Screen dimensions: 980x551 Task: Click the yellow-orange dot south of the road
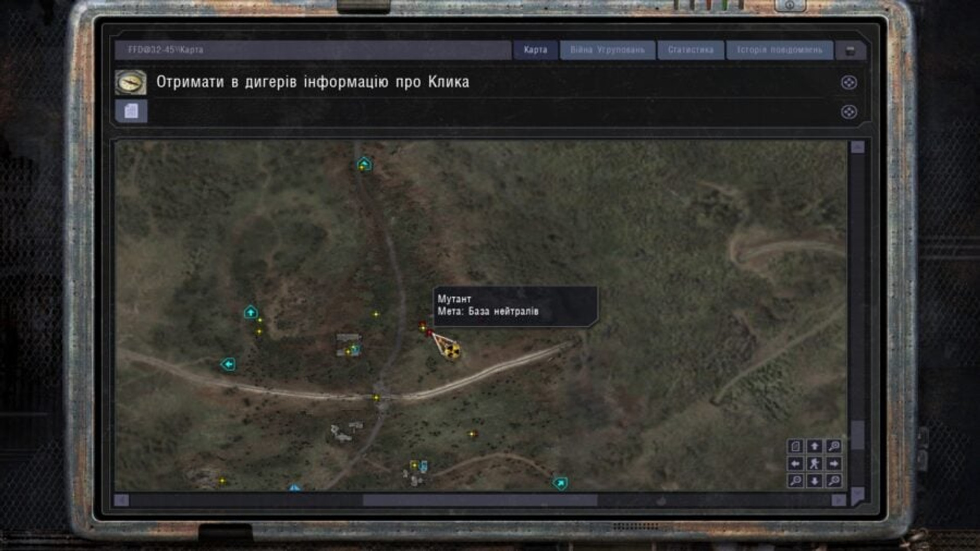[x=472, y=434]
